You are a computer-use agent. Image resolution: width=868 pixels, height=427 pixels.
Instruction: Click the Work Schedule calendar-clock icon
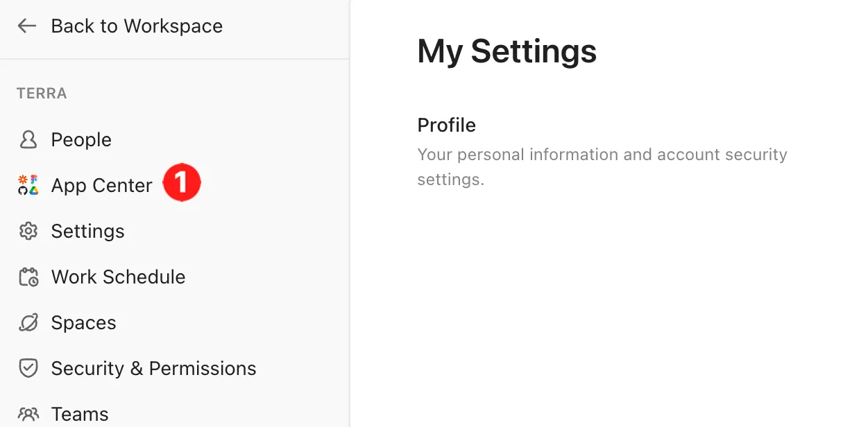(28, 277)
